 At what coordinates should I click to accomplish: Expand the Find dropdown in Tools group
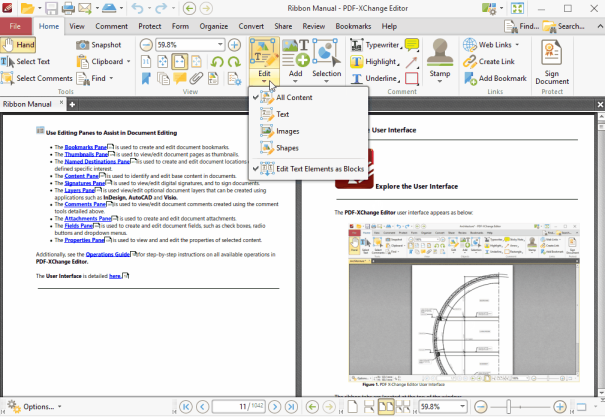point(112,78)
